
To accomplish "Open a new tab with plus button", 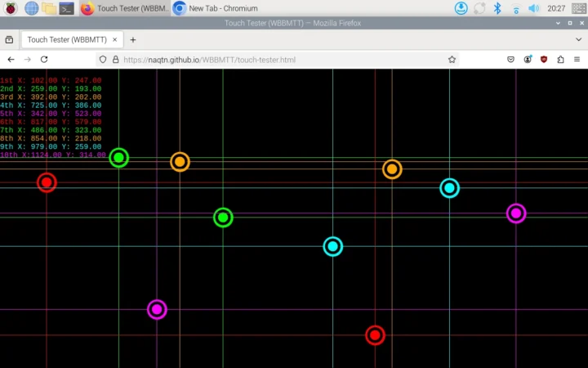I will [x=133, y=39].
